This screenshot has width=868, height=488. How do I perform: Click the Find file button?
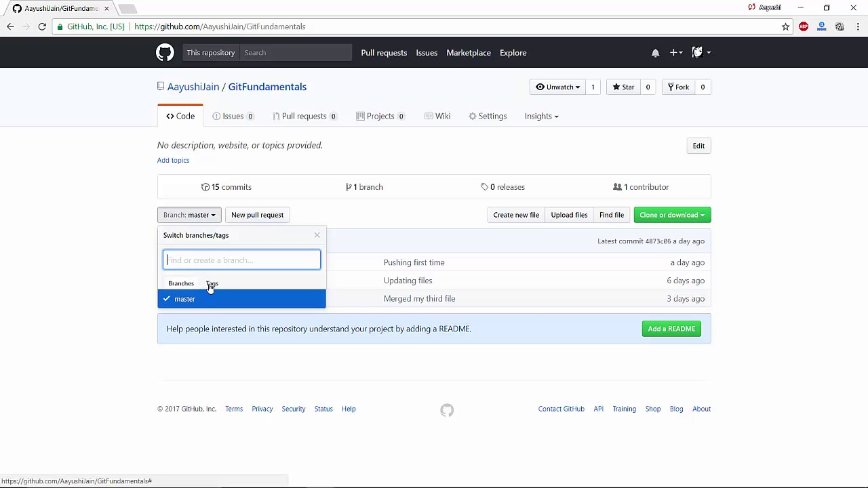point(612,215)
